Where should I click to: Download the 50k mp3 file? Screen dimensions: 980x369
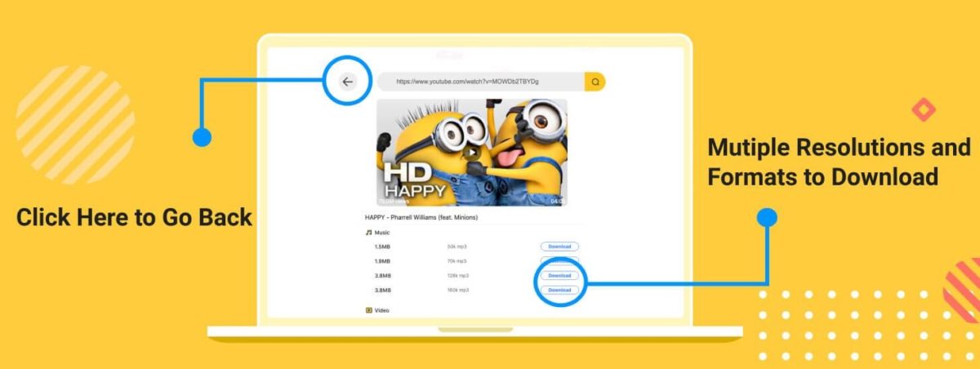559,247
